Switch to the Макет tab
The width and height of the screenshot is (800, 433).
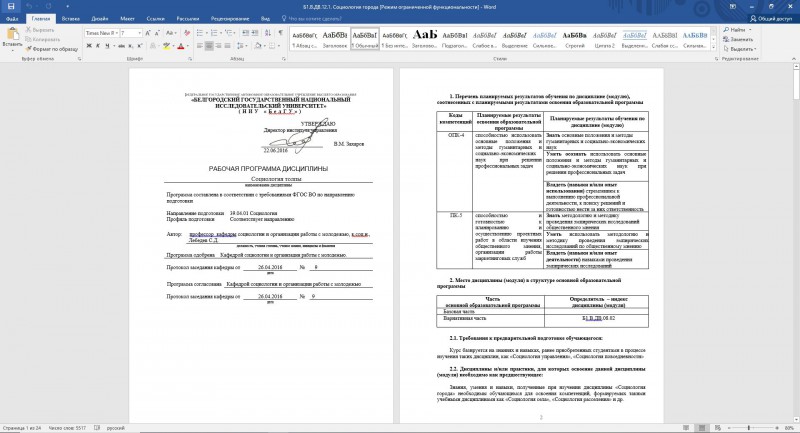pos(127,19)
